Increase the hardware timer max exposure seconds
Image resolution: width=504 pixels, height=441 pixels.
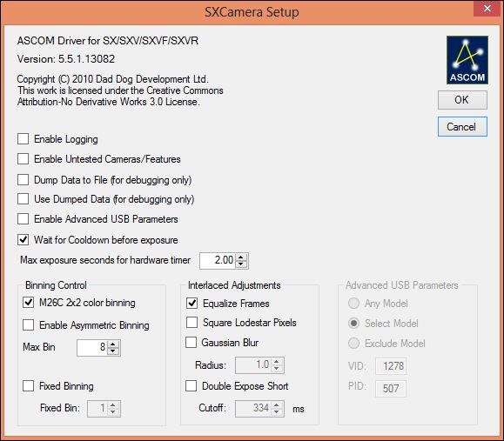241,257
